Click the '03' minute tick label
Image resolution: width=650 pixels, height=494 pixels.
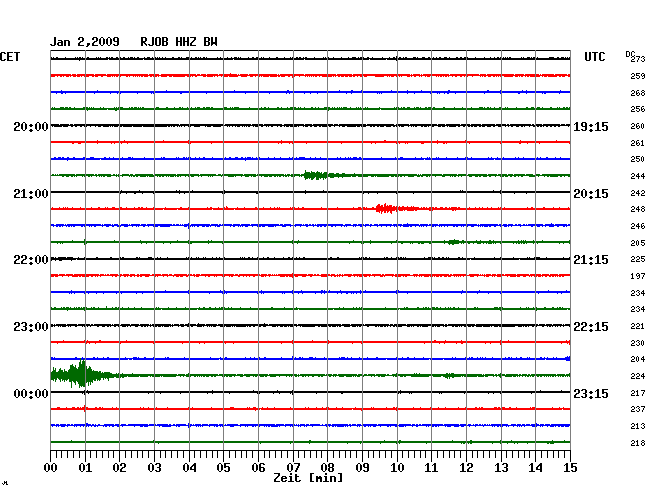point(154,467)
